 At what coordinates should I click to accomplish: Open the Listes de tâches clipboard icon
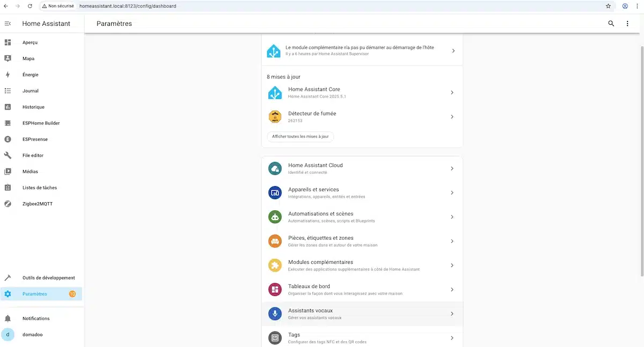[8, 188]
